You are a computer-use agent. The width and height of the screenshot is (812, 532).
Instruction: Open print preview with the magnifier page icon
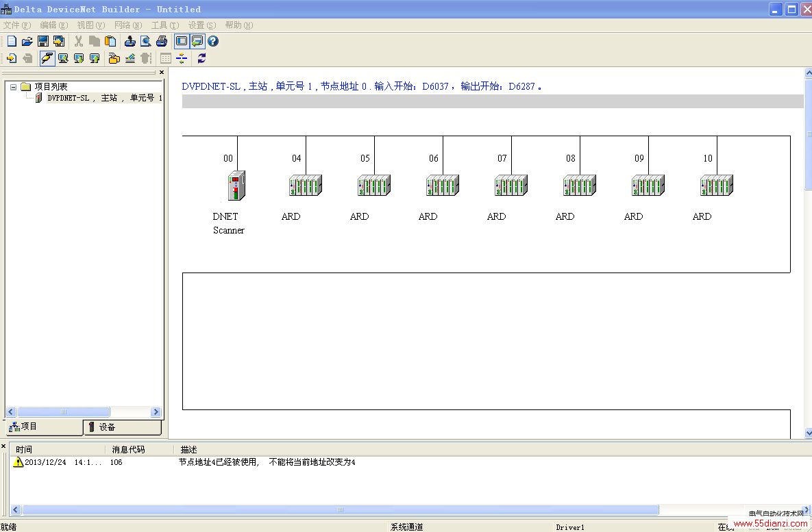[145, 41]
